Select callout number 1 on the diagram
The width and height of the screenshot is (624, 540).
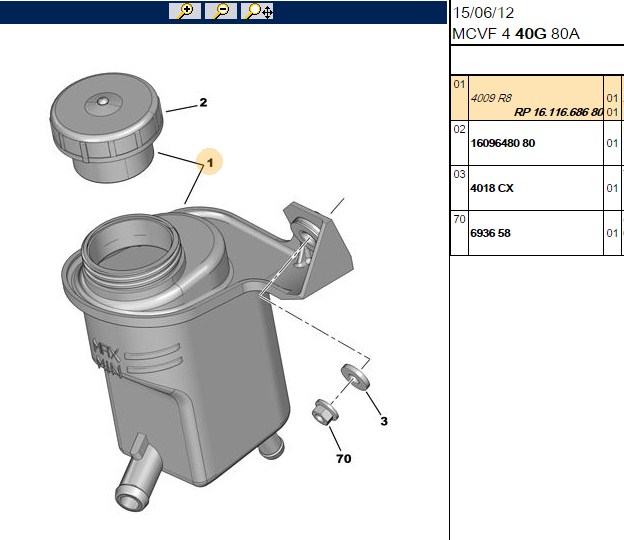tap(210, 162)
